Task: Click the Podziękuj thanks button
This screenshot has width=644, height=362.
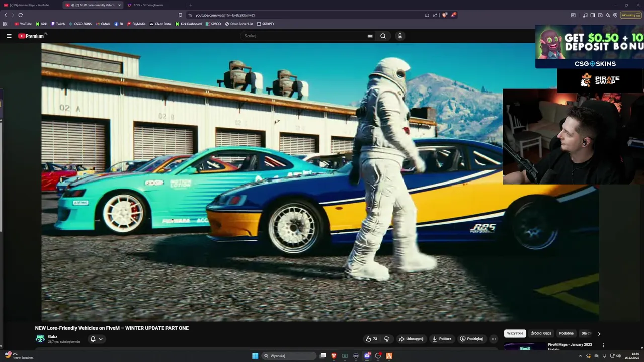Action: (x=471, y=339)
